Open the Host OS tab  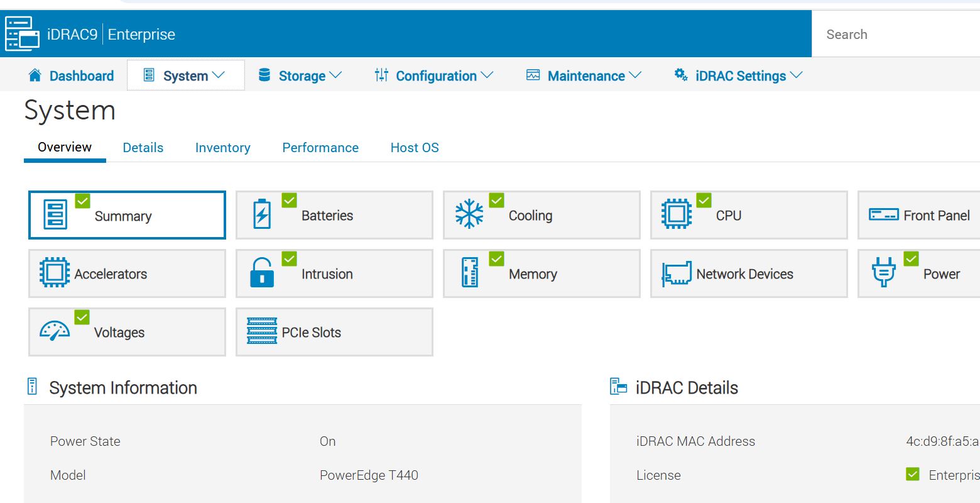(414, 147)
